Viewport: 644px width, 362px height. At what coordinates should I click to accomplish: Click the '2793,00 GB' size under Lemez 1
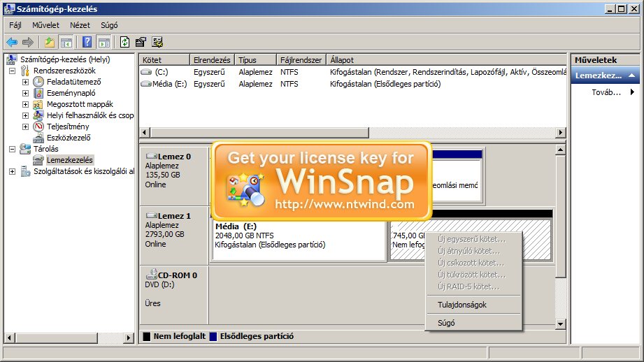point(165,234)
